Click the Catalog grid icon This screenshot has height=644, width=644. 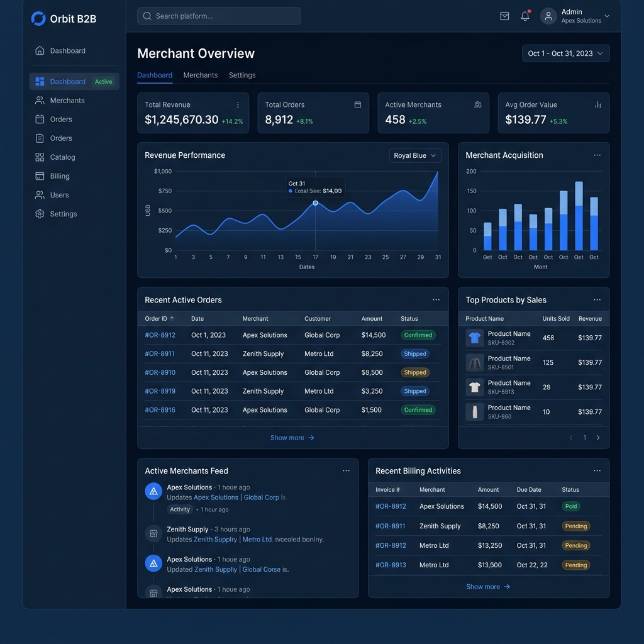pos(40,157)
